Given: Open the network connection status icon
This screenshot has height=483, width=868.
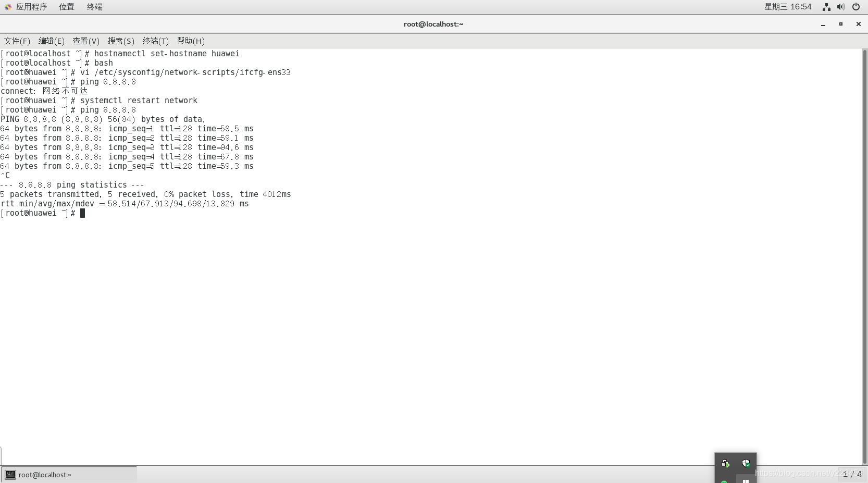Looking at the screenshot, I should 826,7.
